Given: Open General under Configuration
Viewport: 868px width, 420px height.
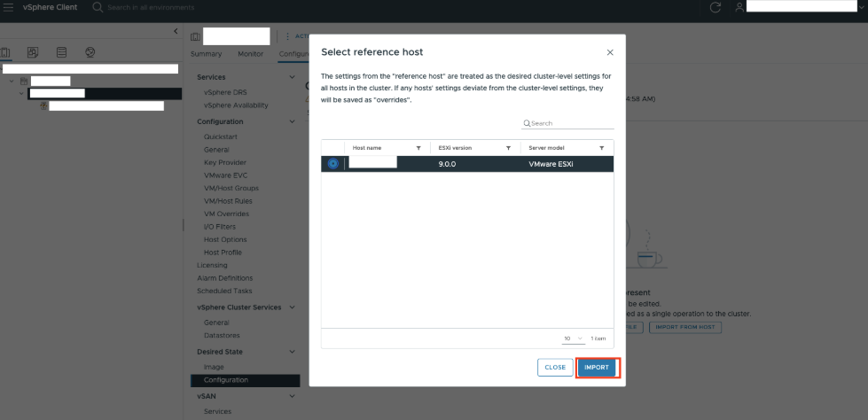Looking at the screenshot, I should (x=216, y=150).
